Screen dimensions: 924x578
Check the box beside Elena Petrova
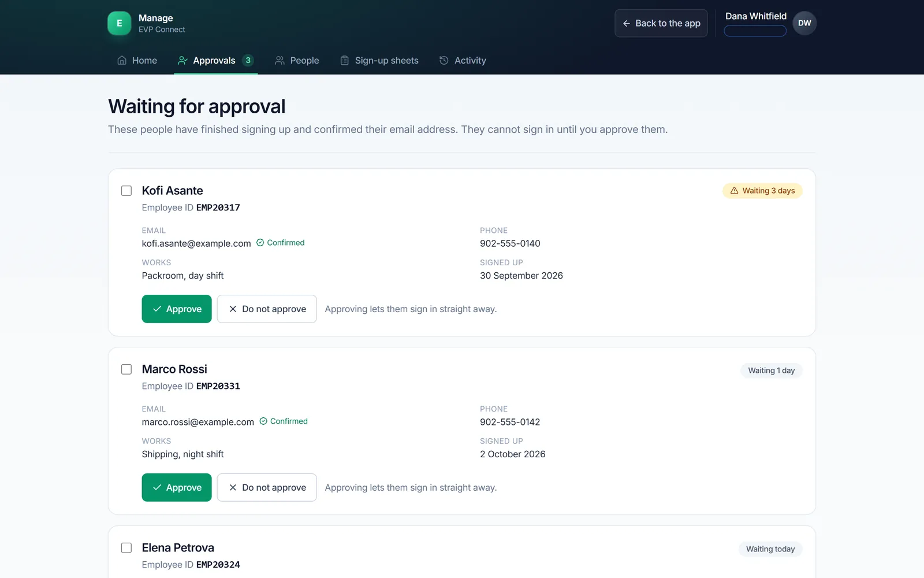(x=126, y=548)
